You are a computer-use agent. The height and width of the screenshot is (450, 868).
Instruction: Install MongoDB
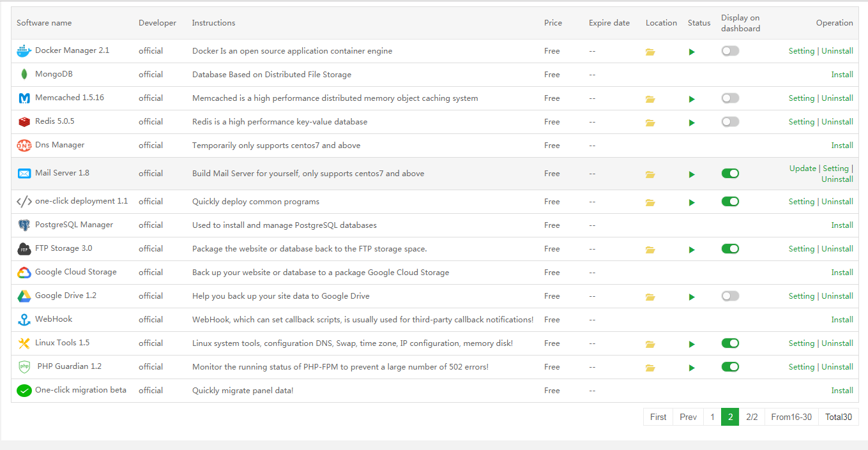coord(842,75)
